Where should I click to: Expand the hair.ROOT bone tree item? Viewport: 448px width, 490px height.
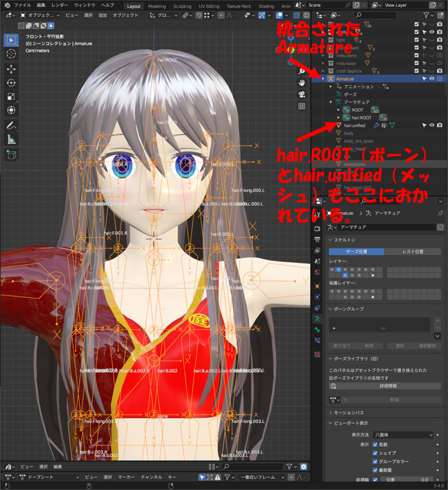(339, 118)
